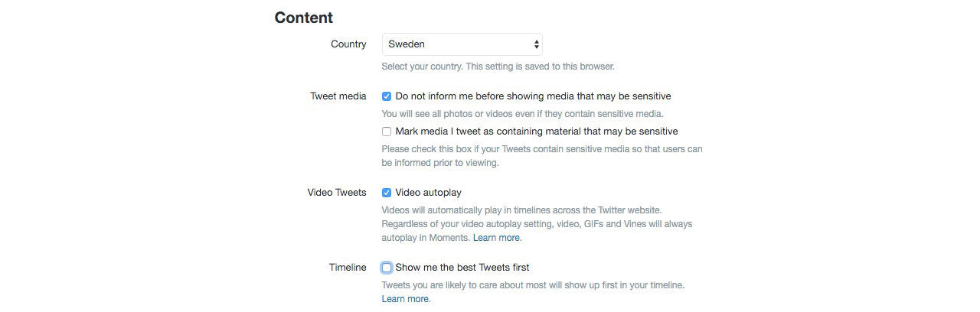Click the arrow stepper on the Country select

point(536,44)
